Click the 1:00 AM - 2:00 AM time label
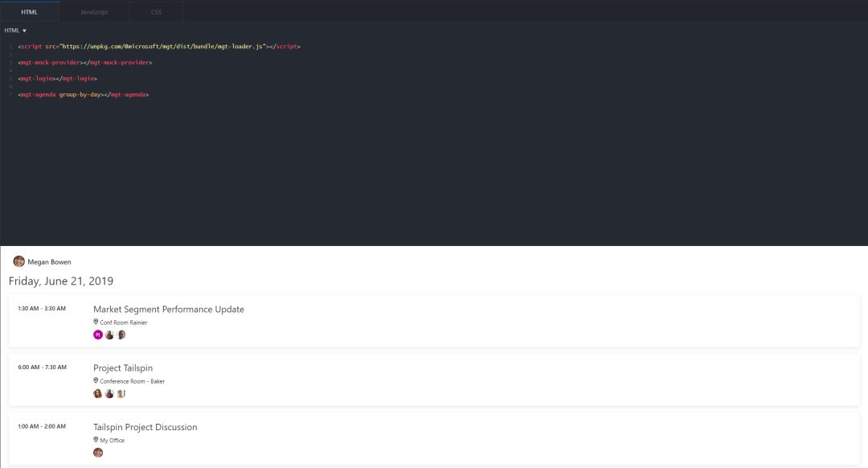 tap(42, 426)
